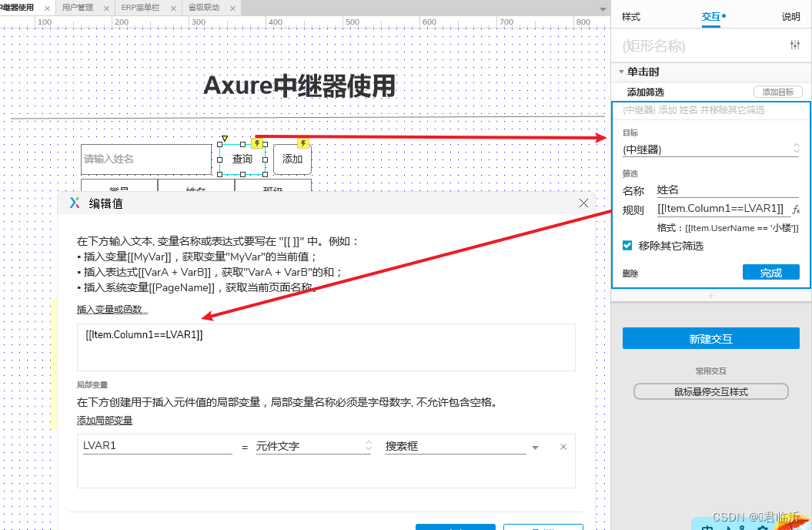Viewport: 812px width, 530px height.
Task: Click the plus add-action divider below filter panel
Action: point(711,296)
